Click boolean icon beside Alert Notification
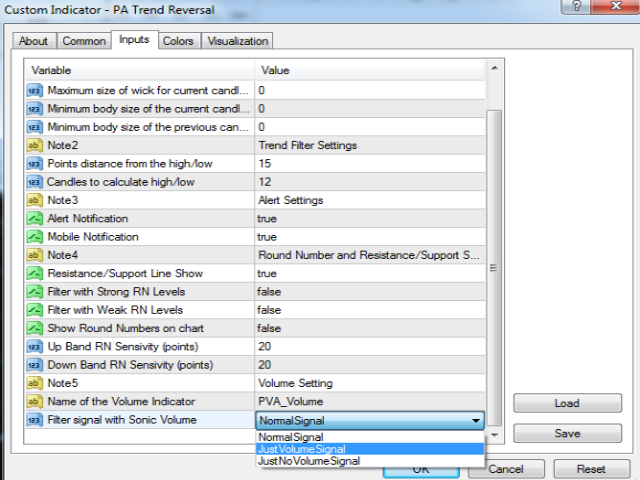The image size is (640, 480). 35,218
